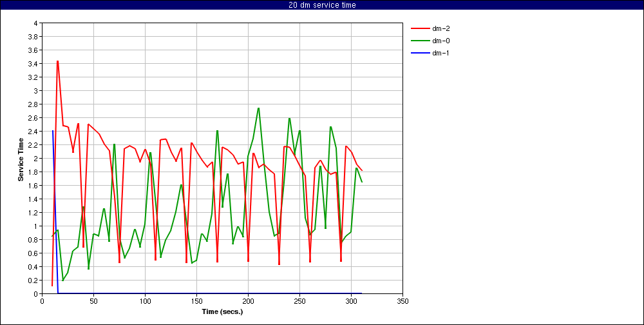
Task: Click the y-axis tick label 2.8
Action: (33, 104)
